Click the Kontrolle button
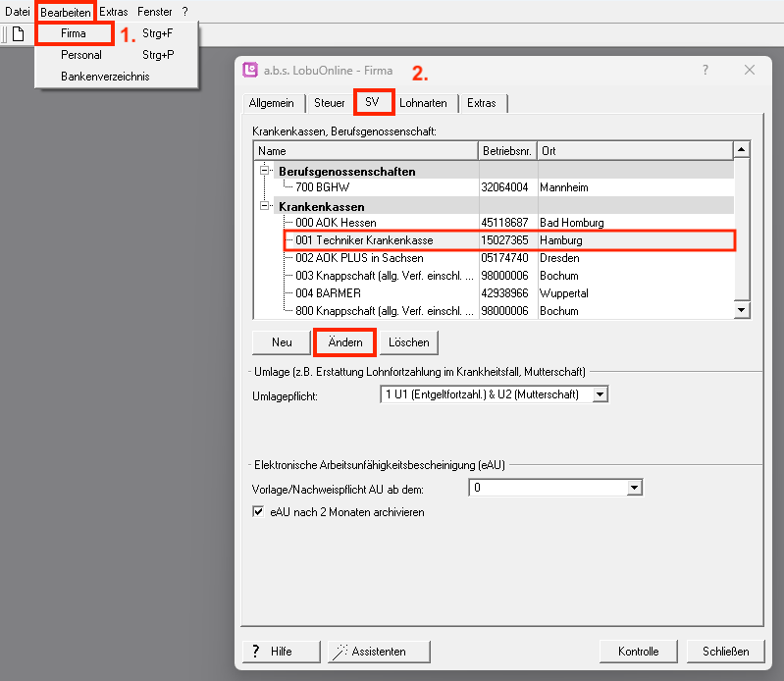The image size is (784, 681). pos(638,652)
